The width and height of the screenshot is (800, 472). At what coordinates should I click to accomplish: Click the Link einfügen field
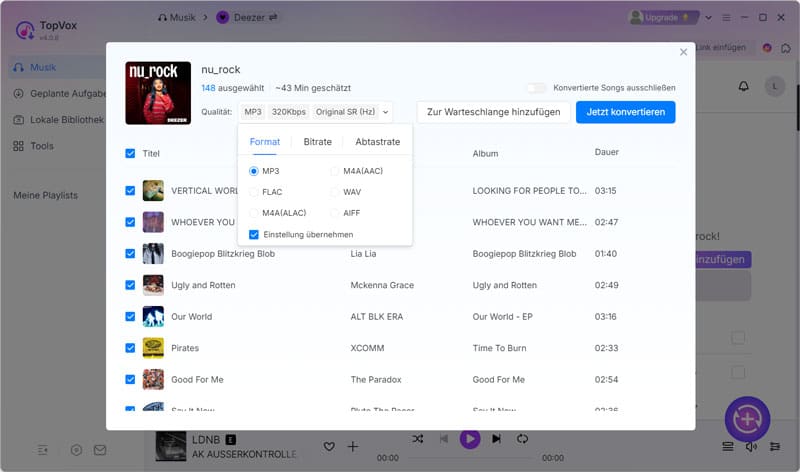[720, 47]
